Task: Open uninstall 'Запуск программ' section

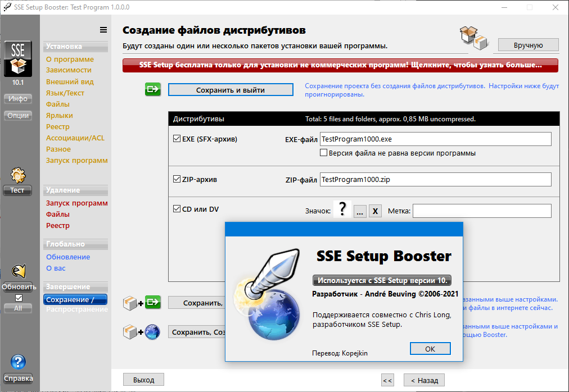Action: click(x=76, y=203)
